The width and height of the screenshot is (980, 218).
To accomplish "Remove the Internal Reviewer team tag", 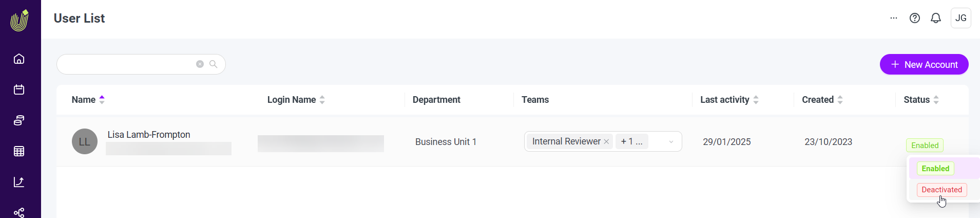I will (x=606, y=141).
